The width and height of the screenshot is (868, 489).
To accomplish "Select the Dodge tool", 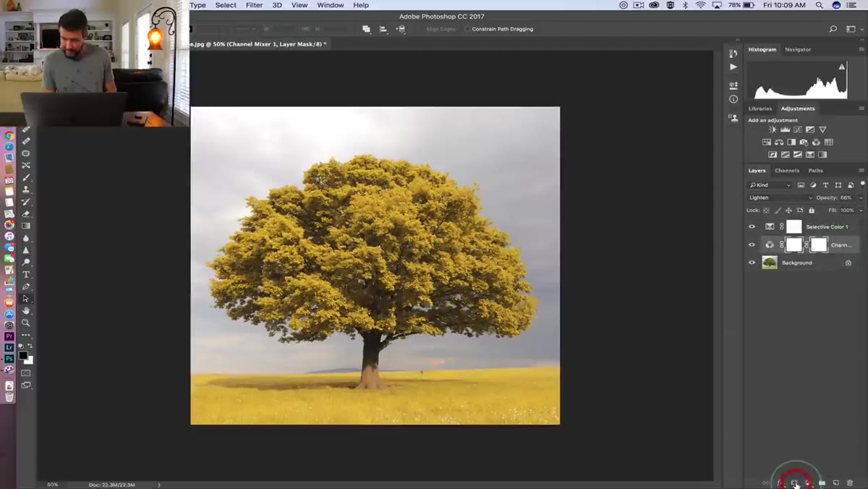I will (26, 262).
